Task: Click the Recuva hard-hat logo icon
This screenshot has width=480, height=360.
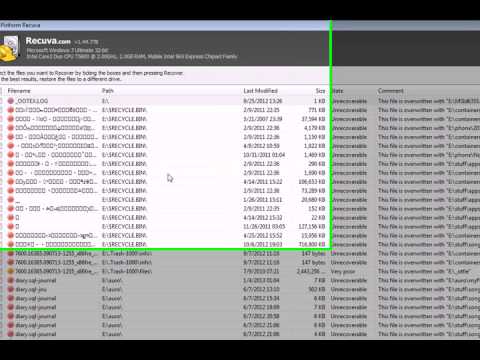Action: click(x=9, y=49)
